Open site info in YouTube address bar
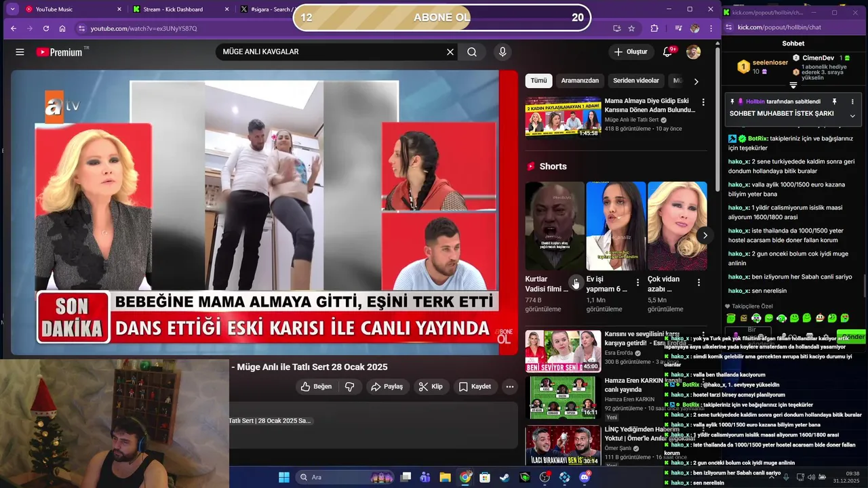The width and height of the screenshot is (868, 488). (x=81, y=28)
